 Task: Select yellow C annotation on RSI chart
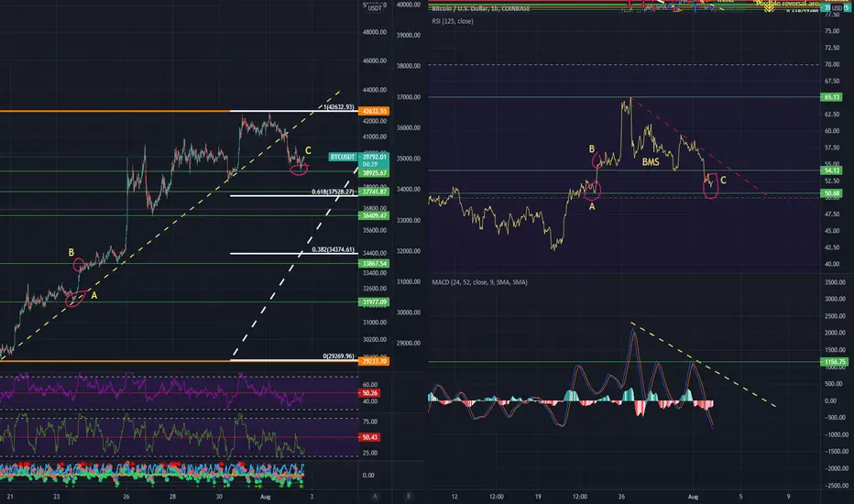pos(723,181)
